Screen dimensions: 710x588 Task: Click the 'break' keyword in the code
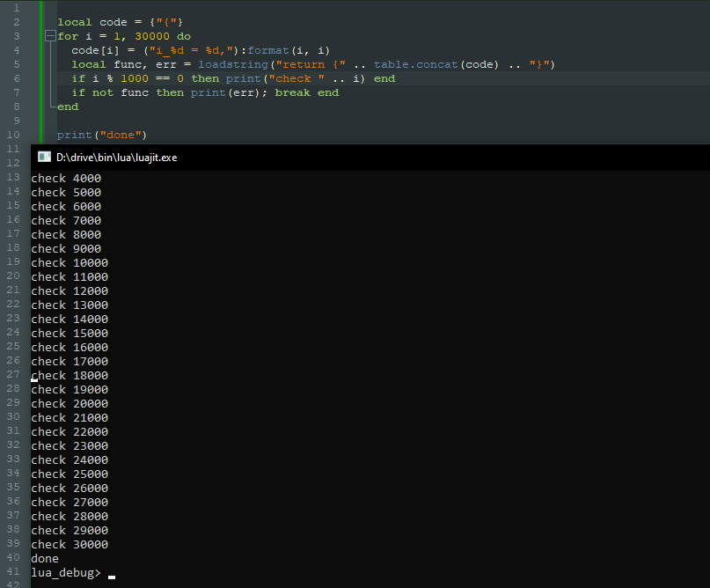[292, 92]
